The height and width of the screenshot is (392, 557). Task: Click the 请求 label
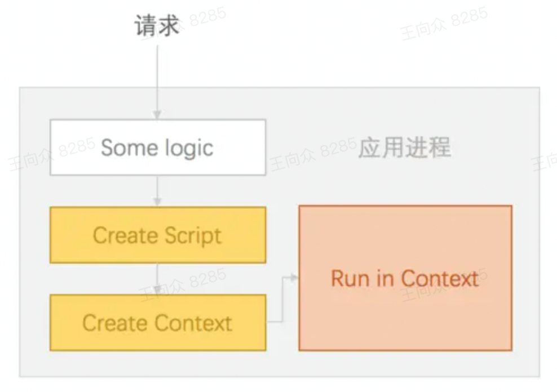[x=157, y=25]
